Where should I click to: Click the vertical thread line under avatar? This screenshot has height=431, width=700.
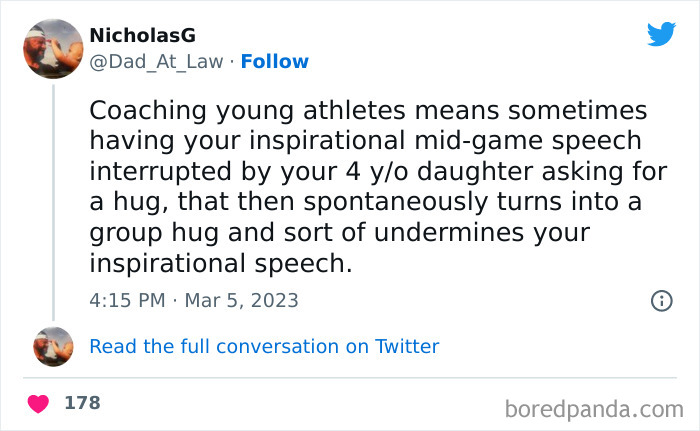click(x=52, y=200)
